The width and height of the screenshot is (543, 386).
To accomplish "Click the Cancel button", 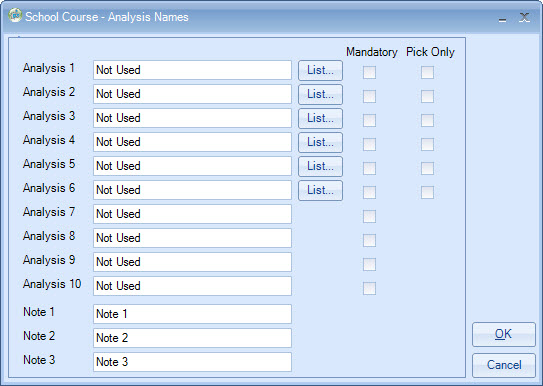I will [x=504, y=365].
